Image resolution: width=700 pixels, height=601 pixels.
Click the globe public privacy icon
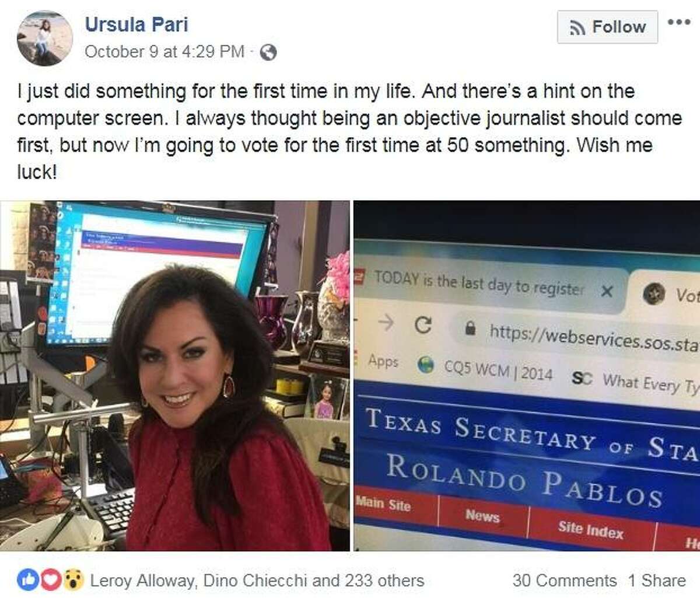[x=268, y=53]
